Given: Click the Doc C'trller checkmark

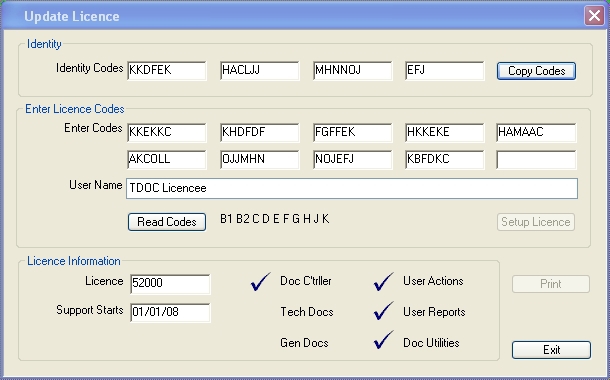Looking at the screenshot, I should coord(260,282).
